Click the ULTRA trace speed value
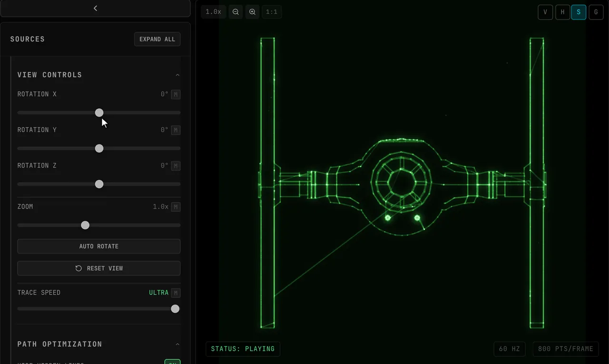 pyautogui.click(x=158, y=293)
